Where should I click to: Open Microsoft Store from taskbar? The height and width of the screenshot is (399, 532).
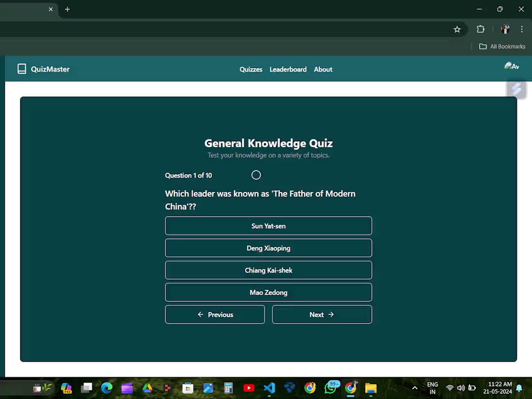188,388
